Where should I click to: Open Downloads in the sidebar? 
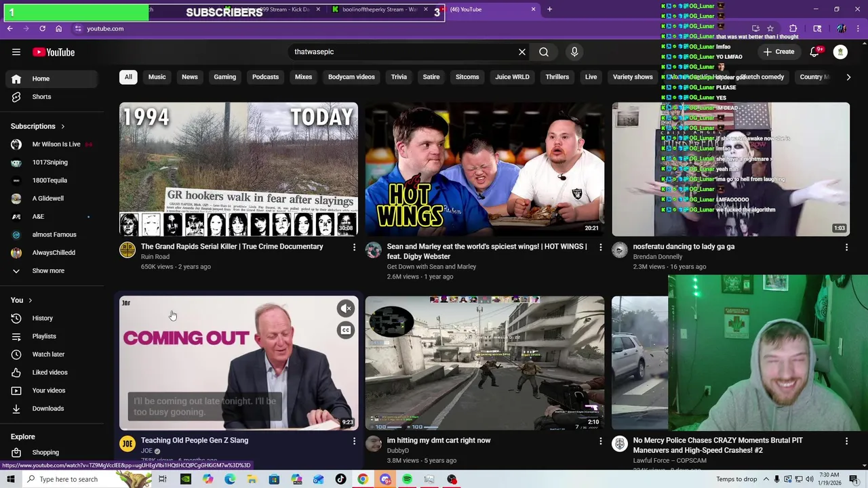click(x=52, y=409)
